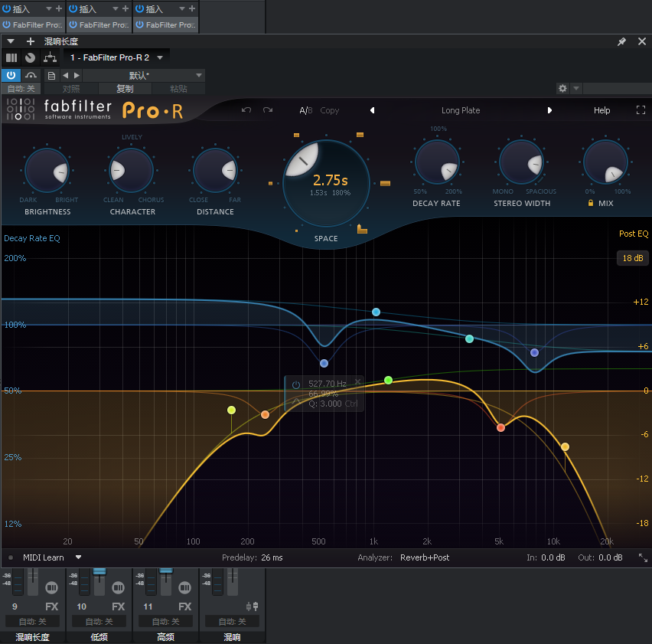Screen dimensions: 652x644
Task: Open the plugin selector 1 - FabFilter Pro-R 2
Action: point(116,57)
